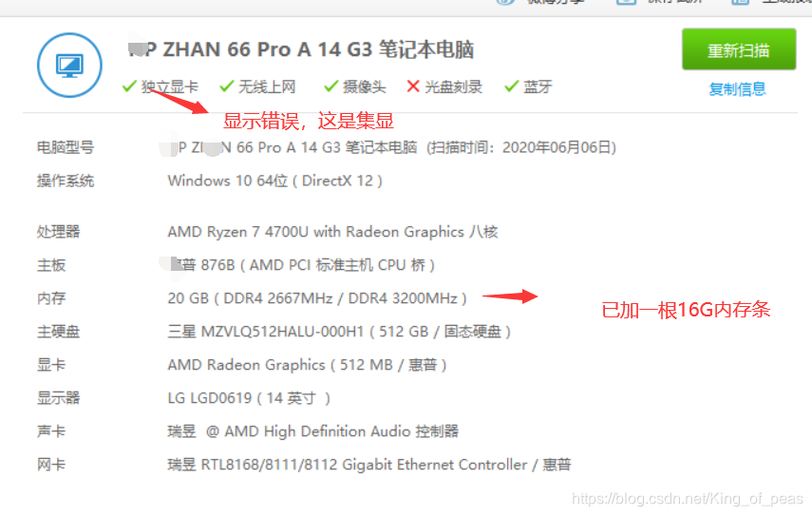Select the 独立显卡 feature label

170,86
